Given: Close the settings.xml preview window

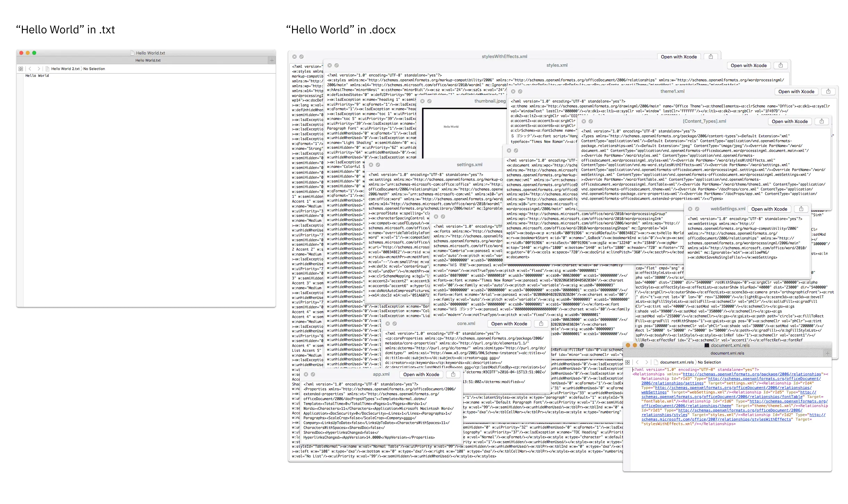Looking at the screenshot, I should (371, 165).
